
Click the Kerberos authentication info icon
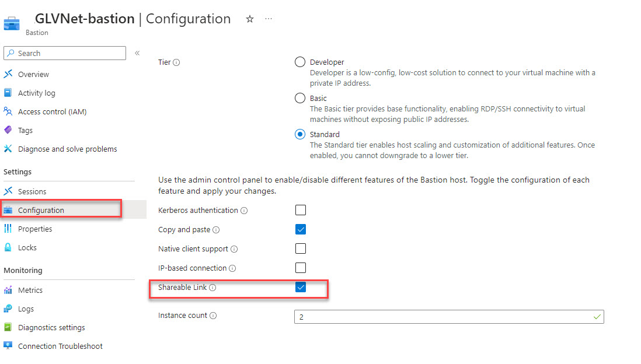(x=244, y=211)
